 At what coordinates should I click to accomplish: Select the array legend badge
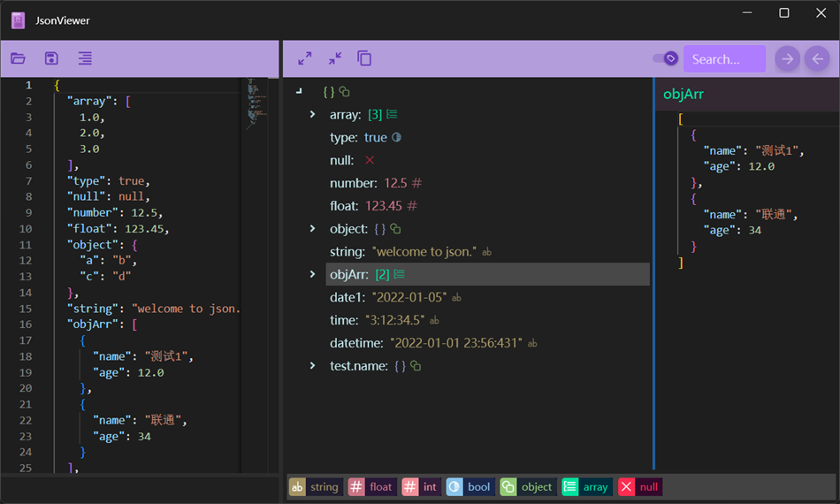tap(586, 487)
